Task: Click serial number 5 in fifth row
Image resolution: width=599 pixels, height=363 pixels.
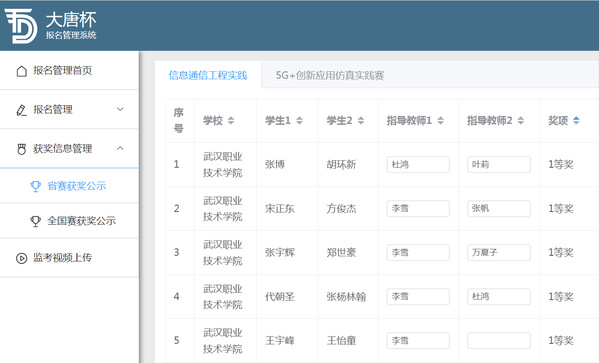Action: click(x=176, y=340)
